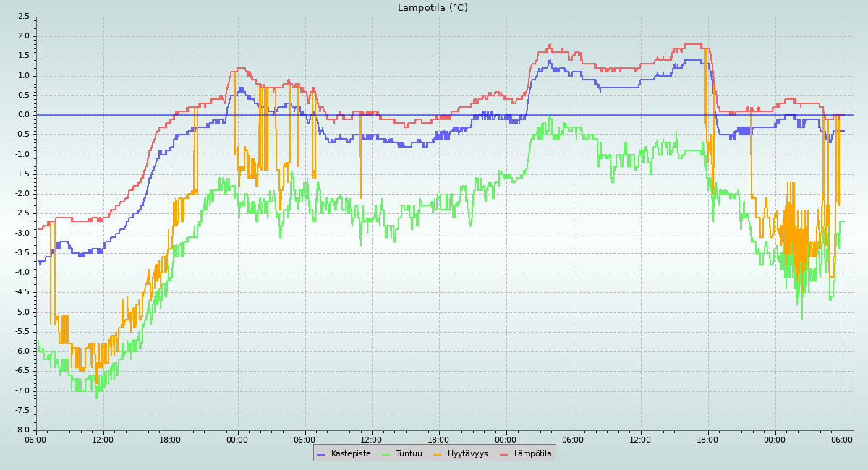The width and height of the screenshot is (868, 470).
Task: Click the -4.0 y-axis tick label
Action: [22, 273]
